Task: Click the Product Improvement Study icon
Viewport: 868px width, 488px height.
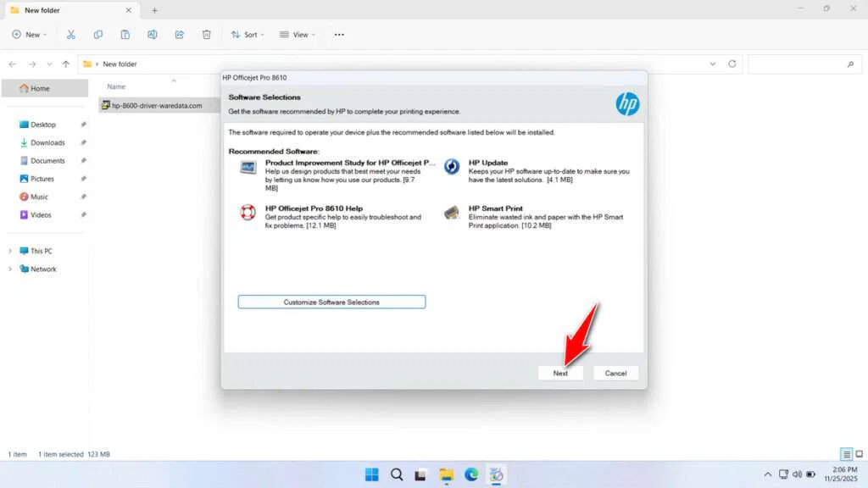Action: click(247, 166)
